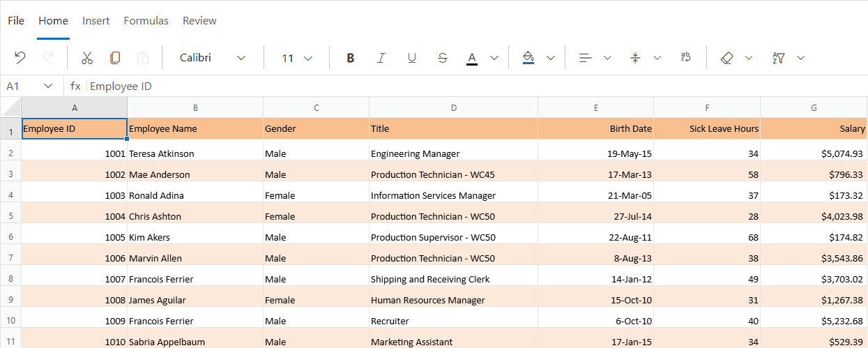868x348 pixels.
Task: Click the Cut scissors icon
Action: click(x=87, y=58)
